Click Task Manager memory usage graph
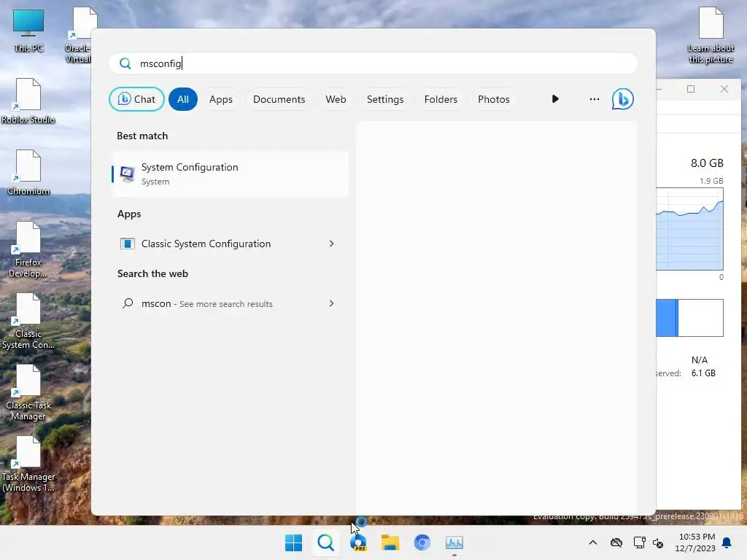 coord(689,228)
